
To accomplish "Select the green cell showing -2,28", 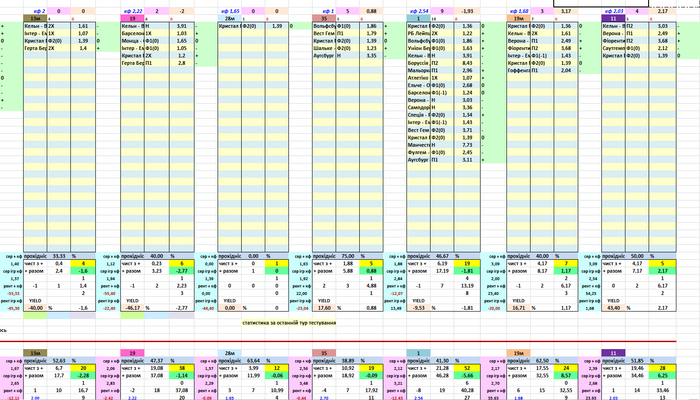I will pos(83,375).
